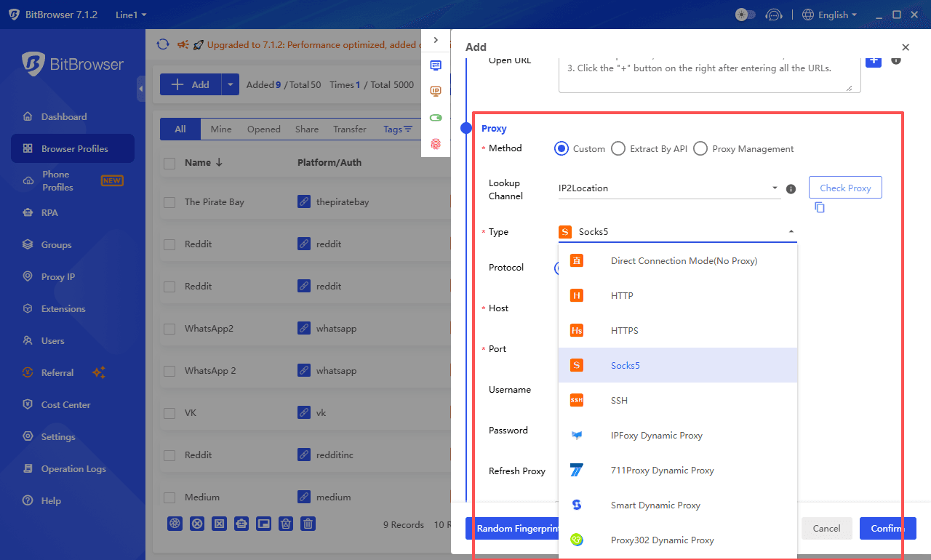
Task: Open the Line1 dropdown in the title bar
Action: [131, 15]
